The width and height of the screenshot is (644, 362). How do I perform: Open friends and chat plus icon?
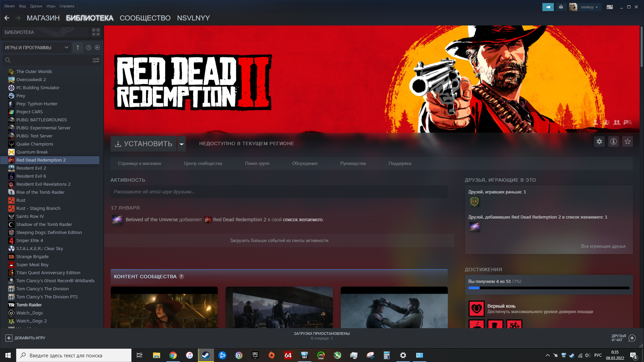click(632, 338)
